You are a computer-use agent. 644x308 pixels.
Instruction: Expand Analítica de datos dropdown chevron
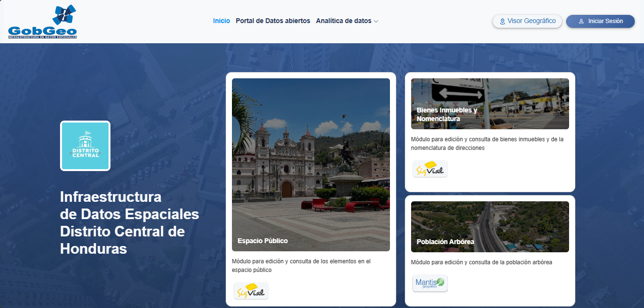(x=377, y=22)
